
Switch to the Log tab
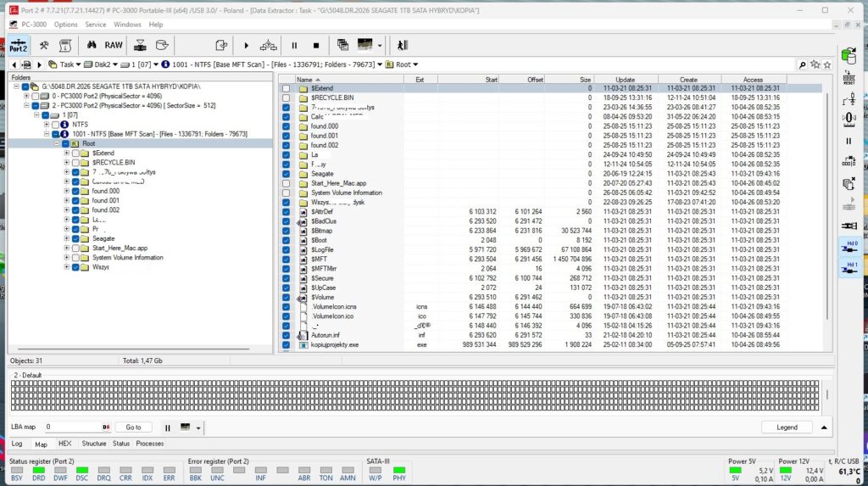point(17,444)
